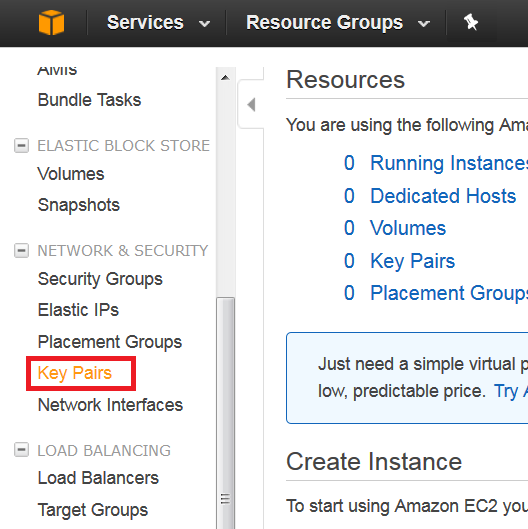Click the sidebar scrollbar thumb
The width and height of the screenshot is (528, 529).
pyautogui.click(x=225, y=413)
